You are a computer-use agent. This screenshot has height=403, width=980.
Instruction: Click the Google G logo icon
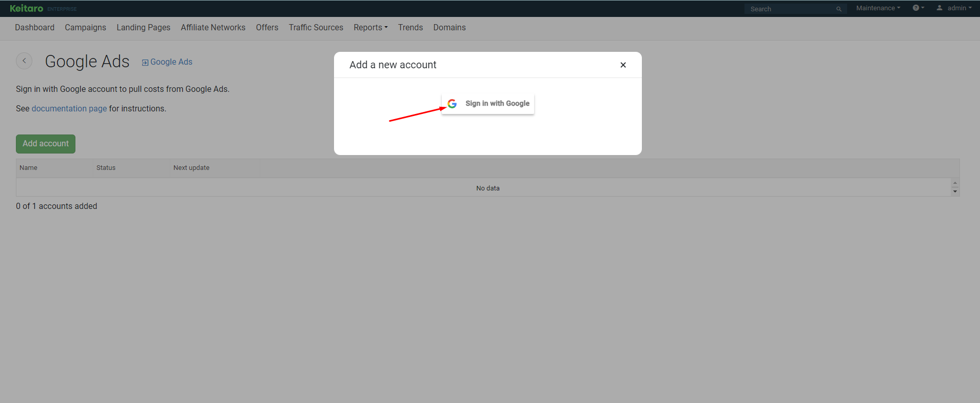click(x=452, y=104)
